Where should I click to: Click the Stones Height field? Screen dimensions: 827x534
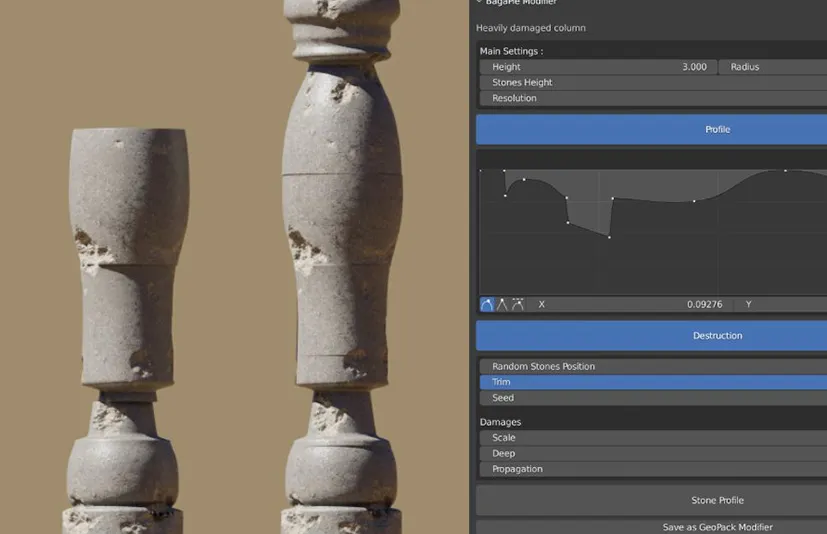pos(651,83)
